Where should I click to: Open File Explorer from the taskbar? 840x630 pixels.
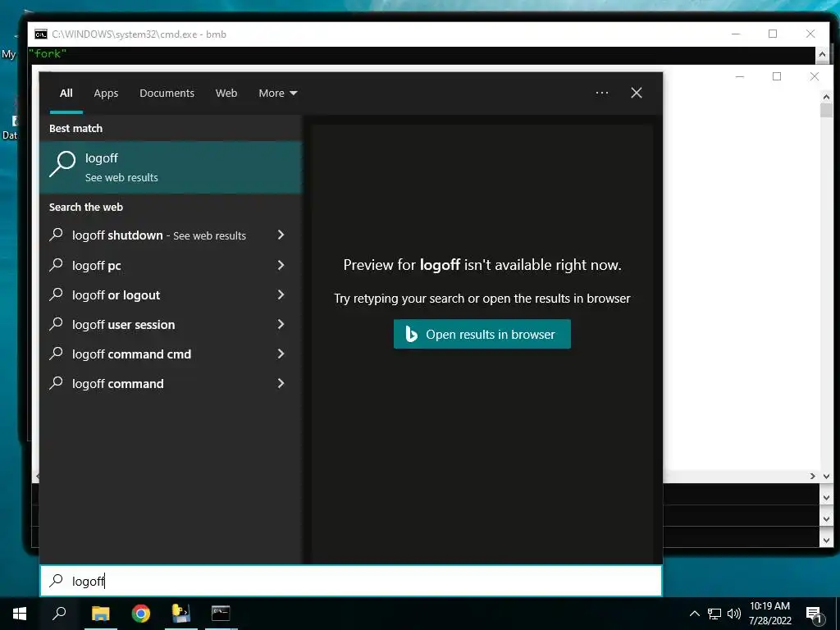click(100, 614)
